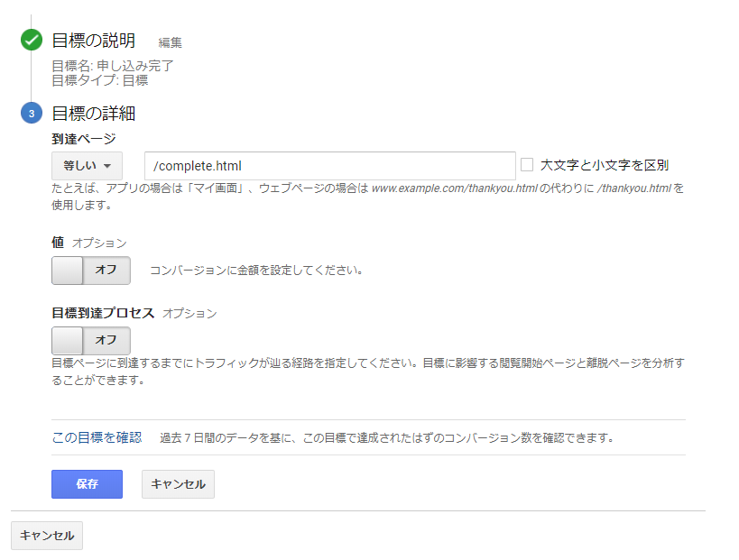Enable the 大文字と小文字を区別 checkbox
Image resolution: width=739 pixels, height=560 pixels.
tap(528, 165)
